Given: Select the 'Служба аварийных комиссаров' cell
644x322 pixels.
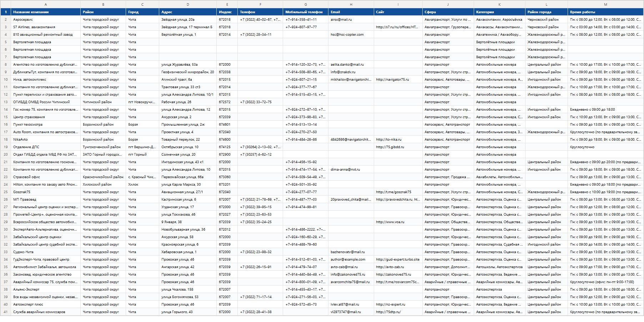Looking at the screenshot, I should coord(46,312).
